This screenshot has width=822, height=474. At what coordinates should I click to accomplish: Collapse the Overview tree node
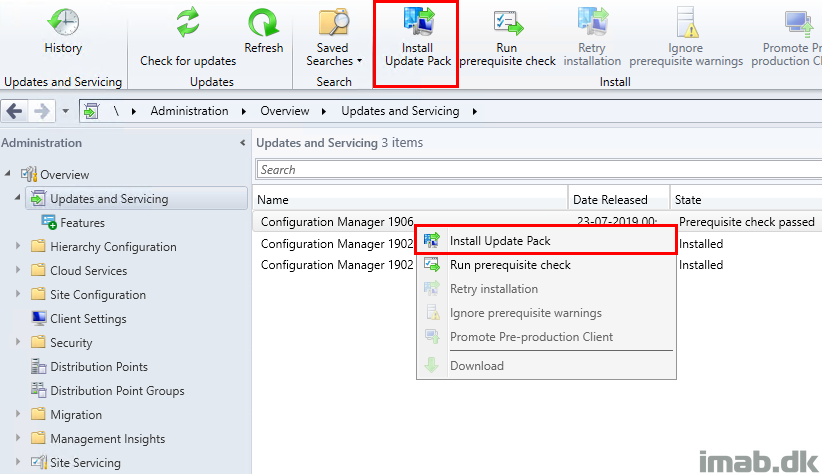click(x=7, y=173)
